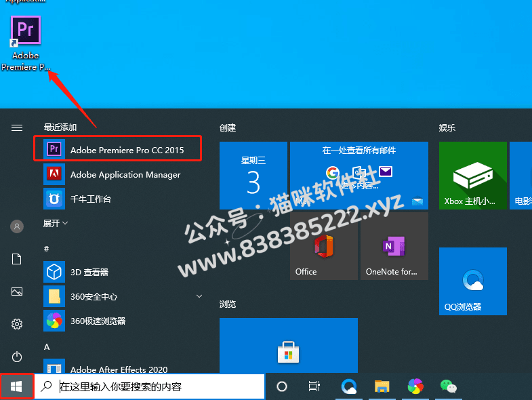Launch Adobe Premiere Pro CC 2015 from list
Viewport: 532px width, 400px height.
click(118, 149)
